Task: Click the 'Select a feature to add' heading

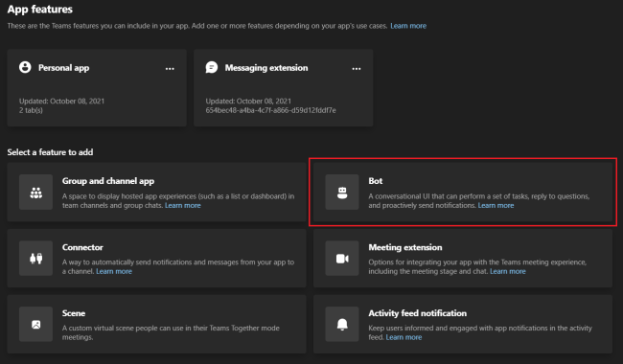Action: [x=50, y=152]
